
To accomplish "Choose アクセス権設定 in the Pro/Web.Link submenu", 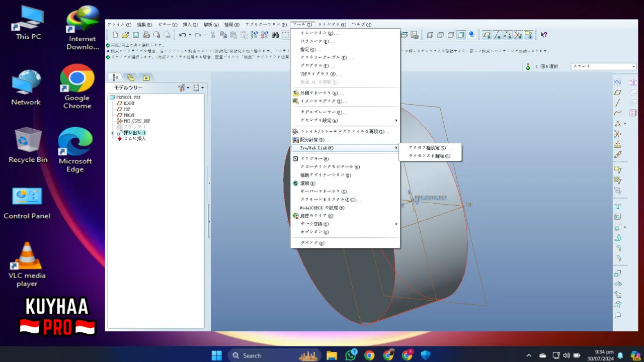I will 430,148.
